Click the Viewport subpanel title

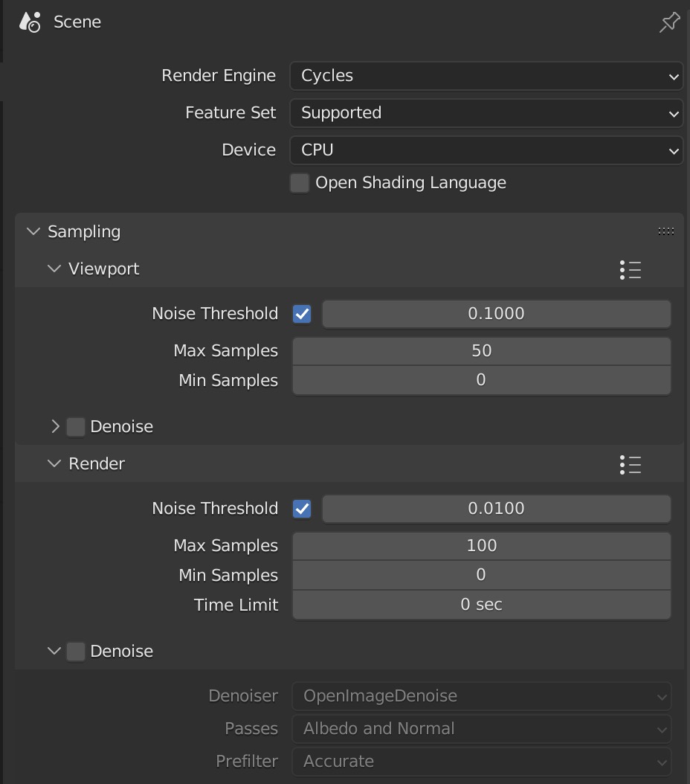pyautogui.click(x=104, y=269)
